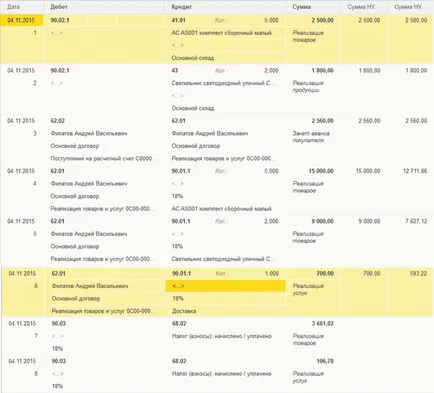Click amount 700,00 in Сумма column
This screenshot has height=393, width=434.
(325, 273)
